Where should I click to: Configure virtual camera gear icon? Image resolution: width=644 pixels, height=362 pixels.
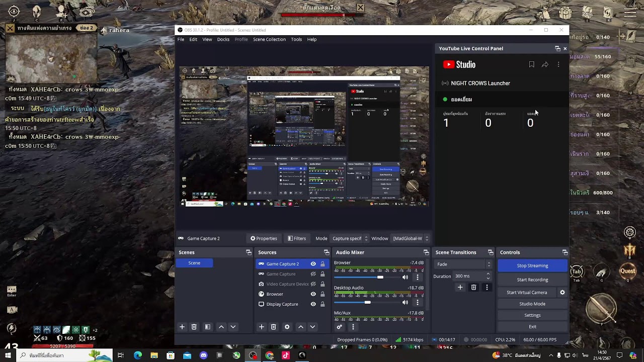point(562,292)
